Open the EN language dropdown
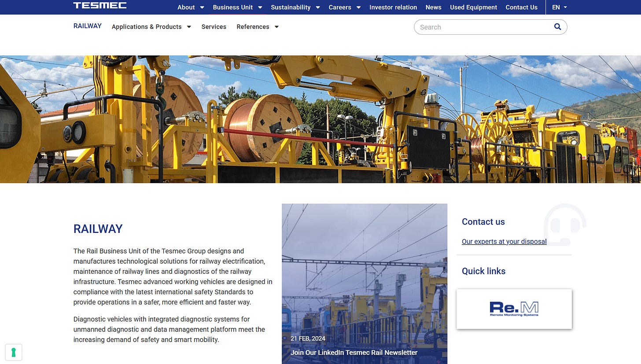641x364 pixels. [x=559, y=7]
